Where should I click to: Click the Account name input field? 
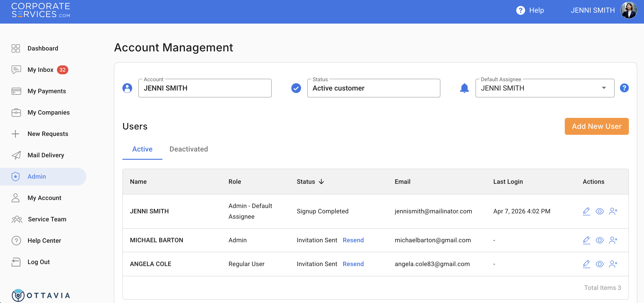coord(205,88)
